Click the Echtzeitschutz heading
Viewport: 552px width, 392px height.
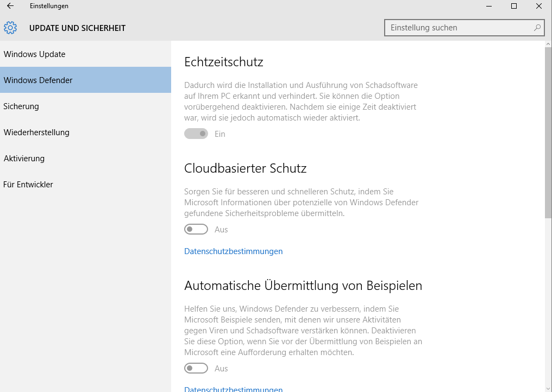point(223,62)
